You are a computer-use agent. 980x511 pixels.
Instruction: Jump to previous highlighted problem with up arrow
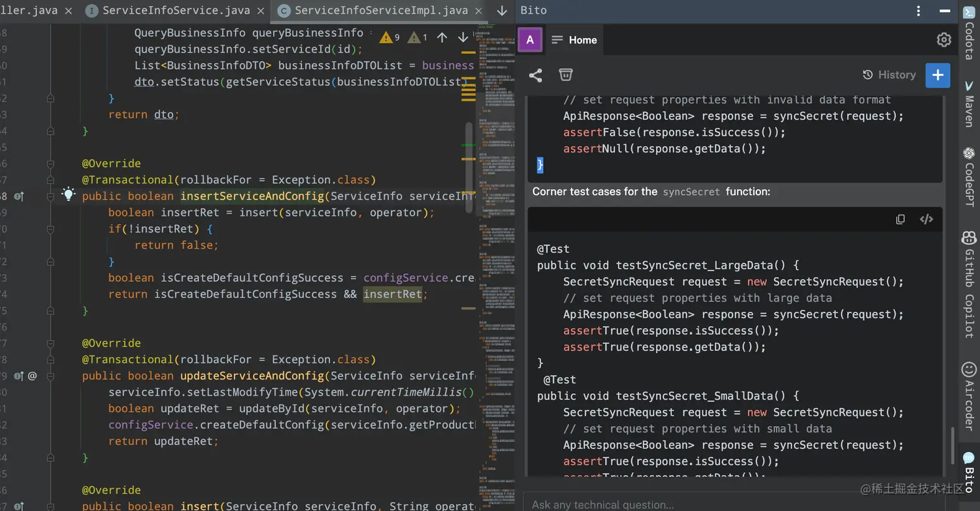pos(442,38)
